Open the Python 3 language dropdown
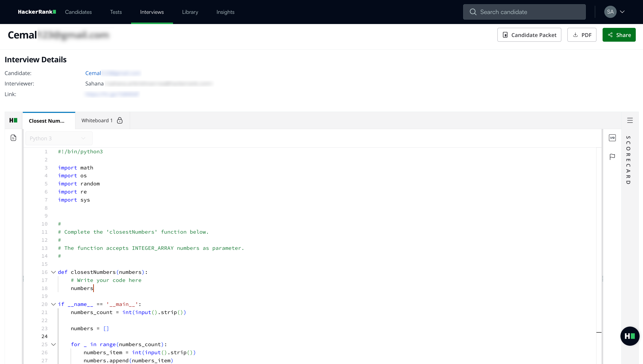The width and height of the screenshot is (643, 364). tap(59, 138)
